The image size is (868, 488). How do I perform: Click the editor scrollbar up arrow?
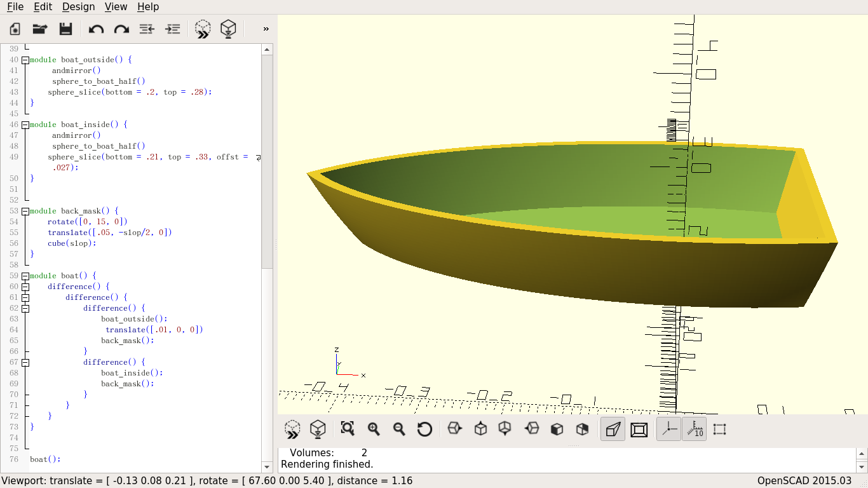tap(268, 49)
